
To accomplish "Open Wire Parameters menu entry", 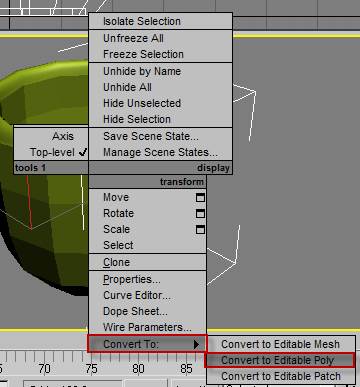I will (147, 327).
